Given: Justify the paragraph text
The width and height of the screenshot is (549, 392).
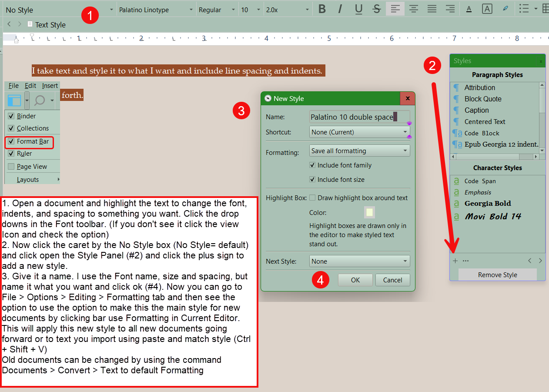Looking at the screenshot, I should 432,9.
